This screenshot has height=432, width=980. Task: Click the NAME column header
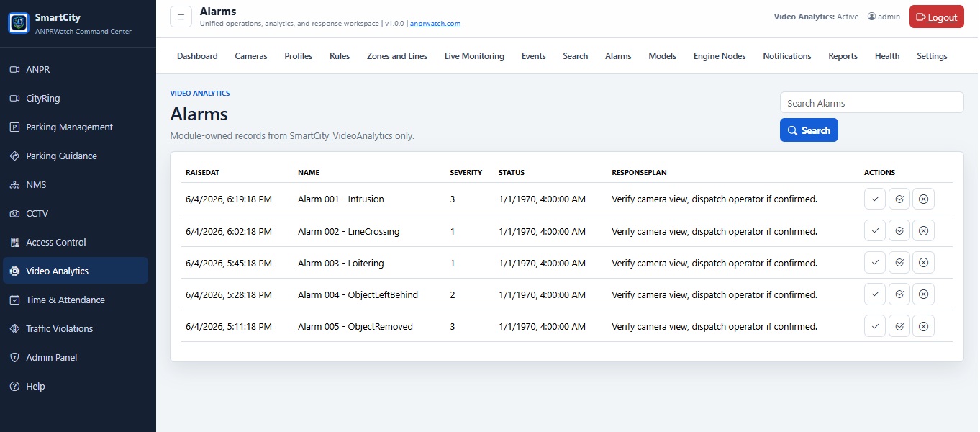click(309, 173)
